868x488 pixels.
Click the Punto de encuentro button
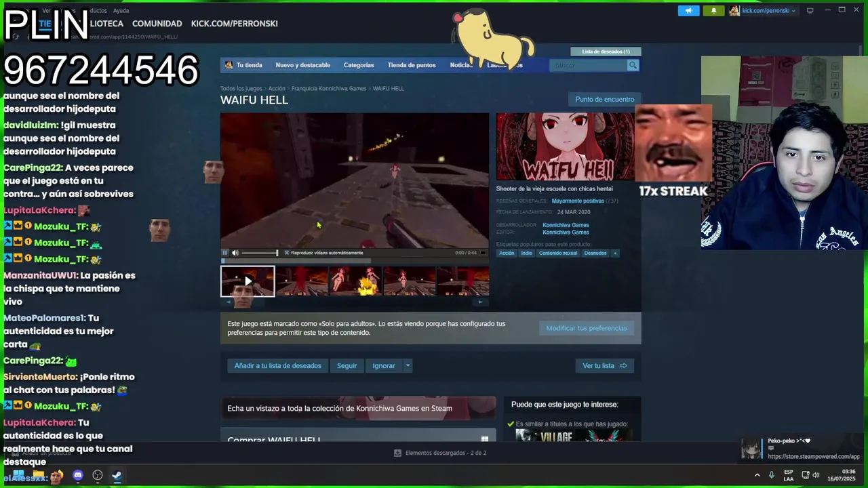pyautogui.click(x=604, y=100)
